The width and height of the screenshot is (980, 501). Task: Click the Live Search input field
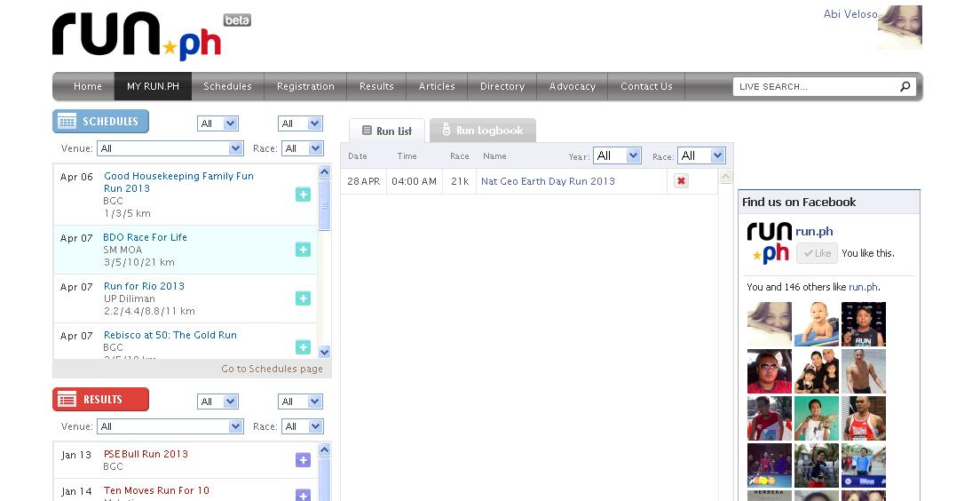pos(816,86)
